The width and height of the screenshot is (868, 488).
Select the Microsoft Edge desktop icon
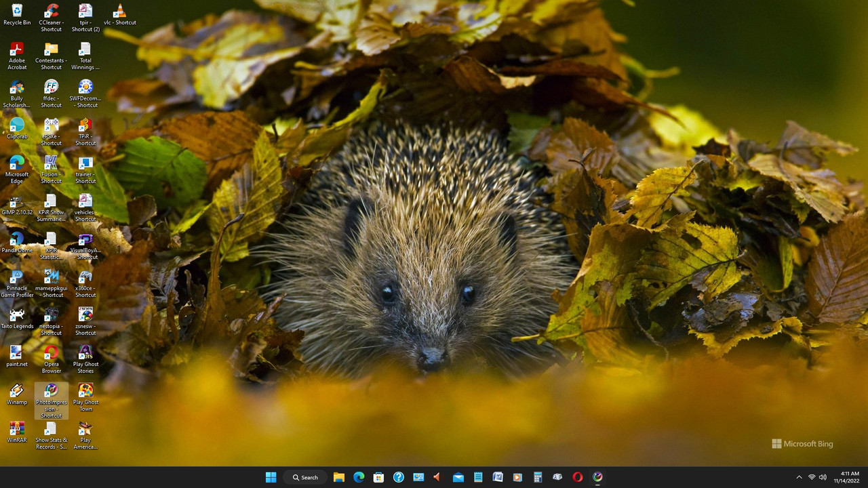17,170
